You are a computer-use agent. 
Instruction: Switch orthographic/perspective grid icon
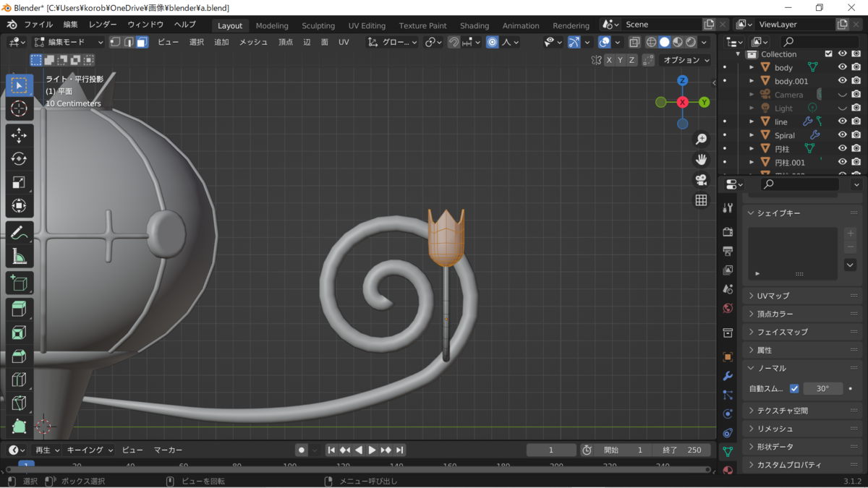[701, 200]
